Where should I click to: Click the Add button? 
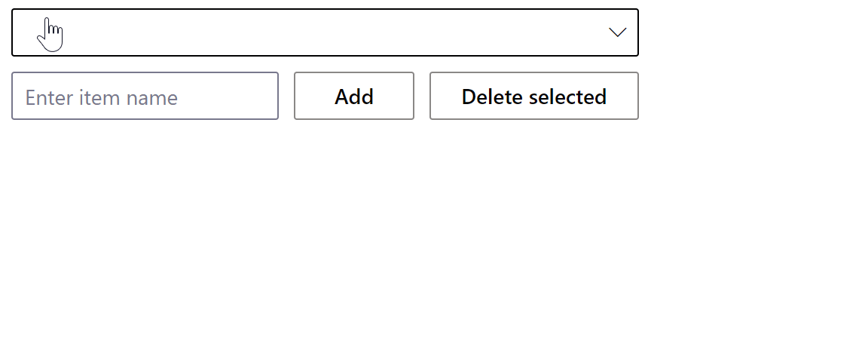point(353,96)
